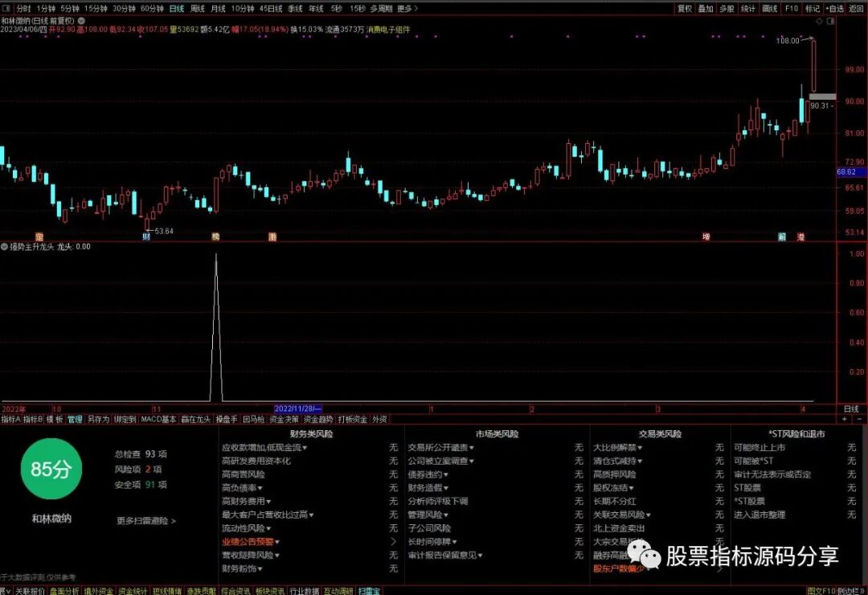Click the 标记 mark button
This screenshot has width=868, height=595.
click(813, 8)
